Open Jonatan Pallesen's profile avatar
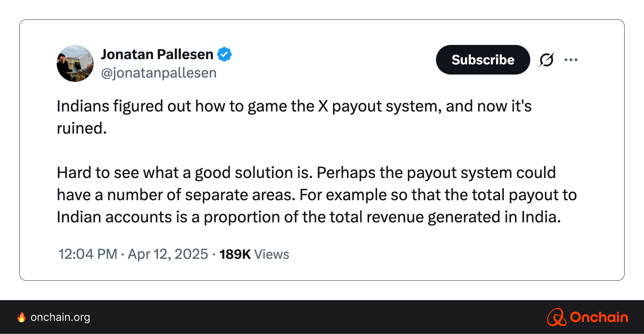The height and width of the screenshot is (334, 644). (x=75, y=63)
